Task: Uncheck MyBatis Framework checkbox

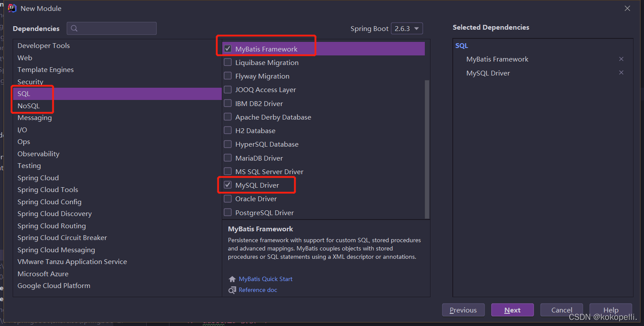Action: [x=227, y=49]
